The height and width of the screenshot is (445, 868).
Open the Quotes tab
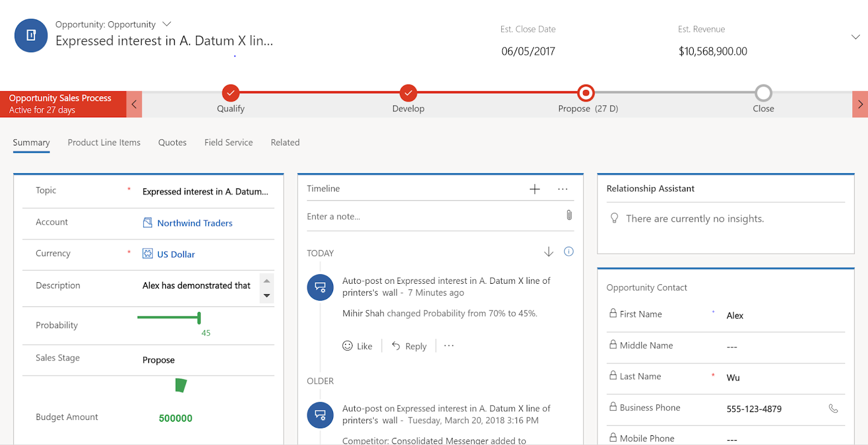tap(173, 143)
